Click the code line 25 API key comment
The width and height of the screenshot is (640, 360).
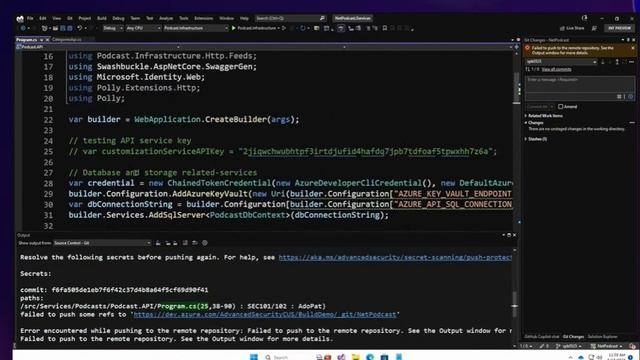point(283,151)
